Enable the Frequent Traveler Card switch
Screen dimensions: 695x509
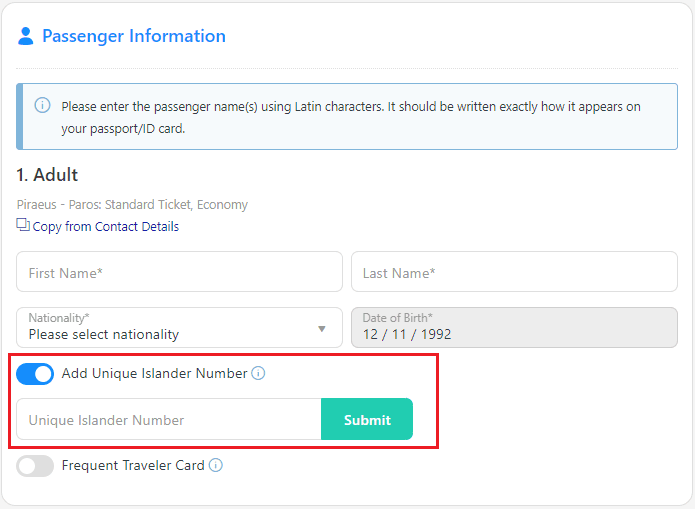35,466
